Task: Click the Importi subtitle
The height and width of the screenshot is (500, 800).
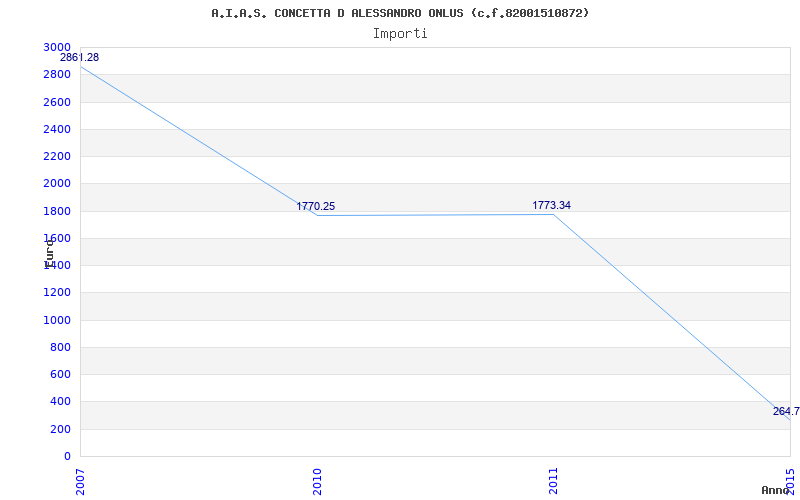Action: [x=400, y=34]
